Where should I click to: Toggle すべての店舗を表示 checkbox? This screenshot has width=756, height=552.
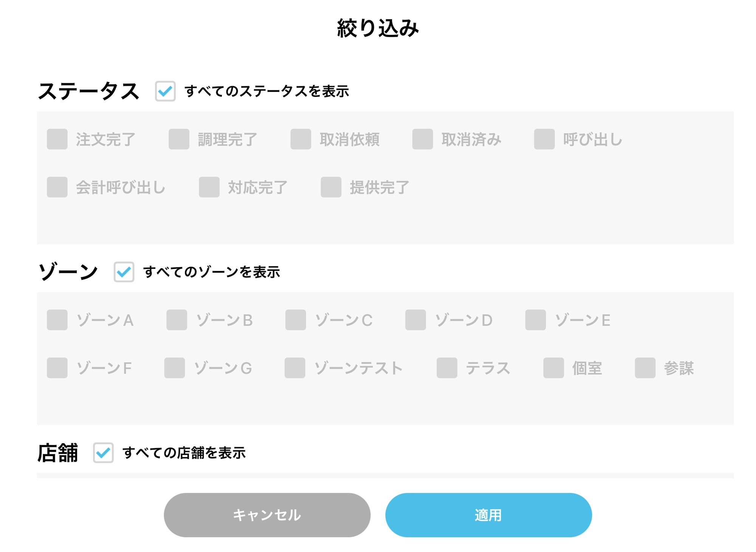(103, 452)
